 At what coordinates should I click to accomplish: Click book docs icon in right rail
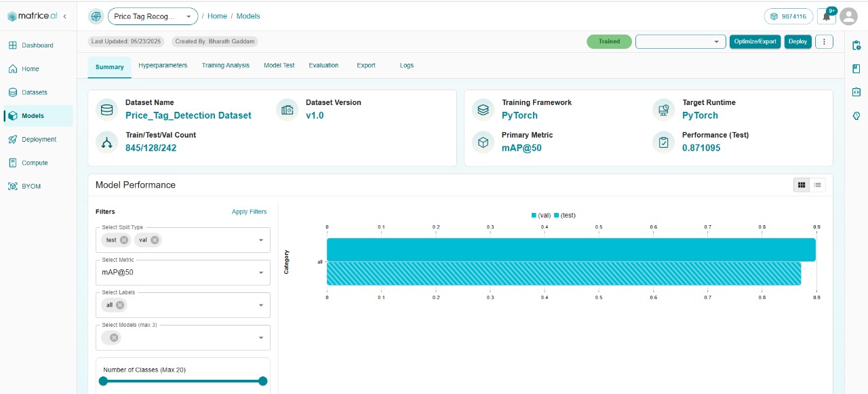point(856,68)
